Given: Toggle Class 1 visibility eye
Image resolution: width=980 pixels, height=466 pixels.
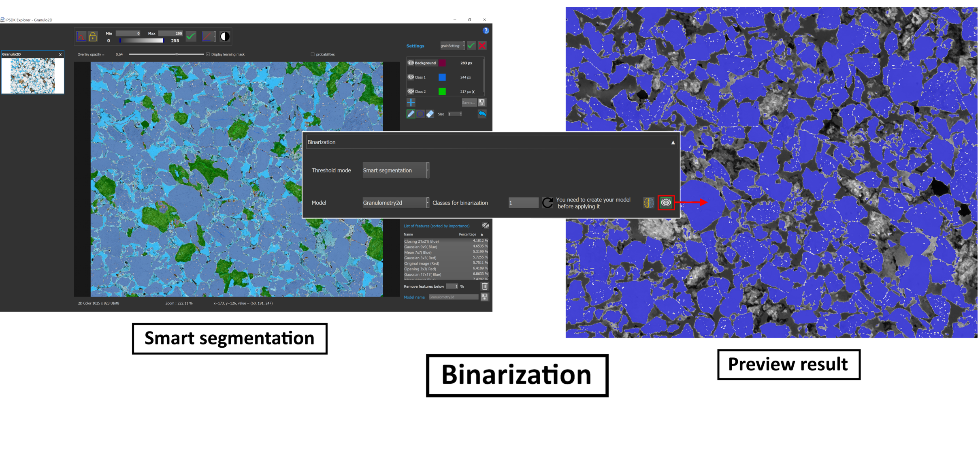Looking at the screenshot, I should coord(411,77).
